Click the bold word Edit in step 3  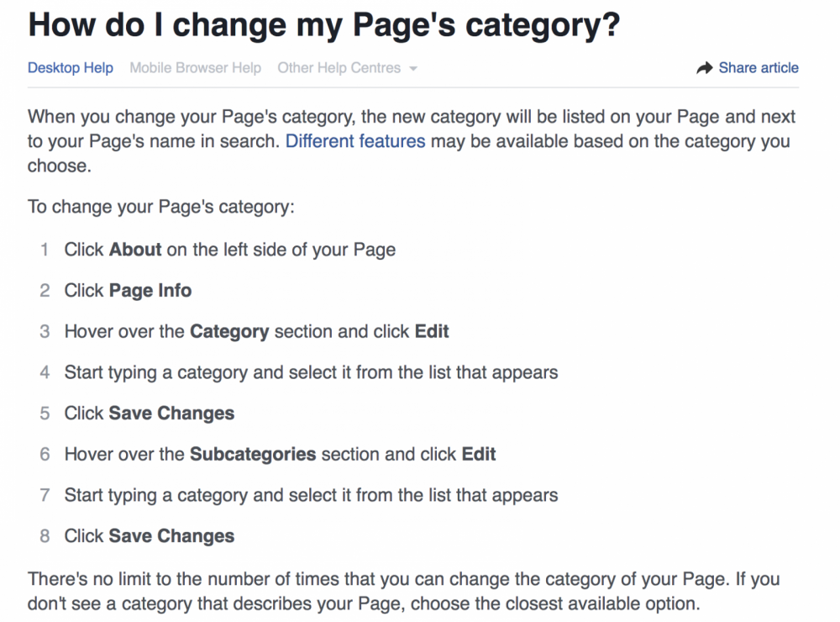[x=432, y=331]
